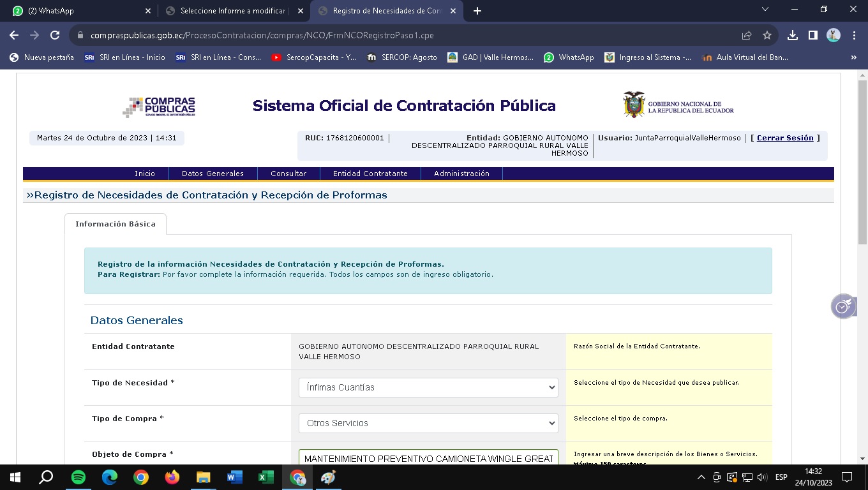The image size is (868, 490).
Task: Toggle the Chrome side panel button
Action: tap(812, 36)
